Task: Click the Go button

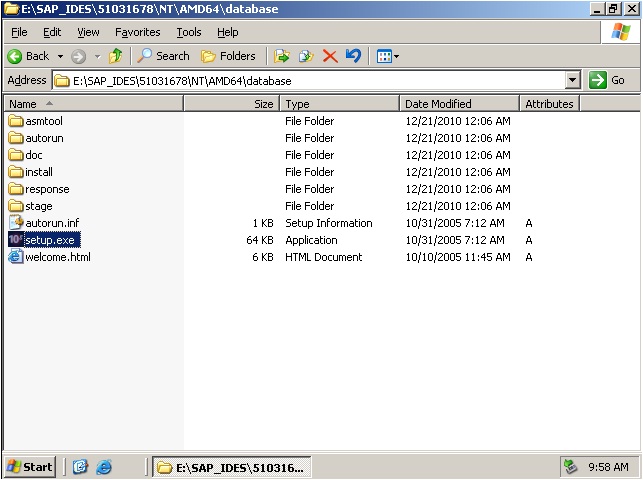Action: pyautogui.click(x=608, y=80)
